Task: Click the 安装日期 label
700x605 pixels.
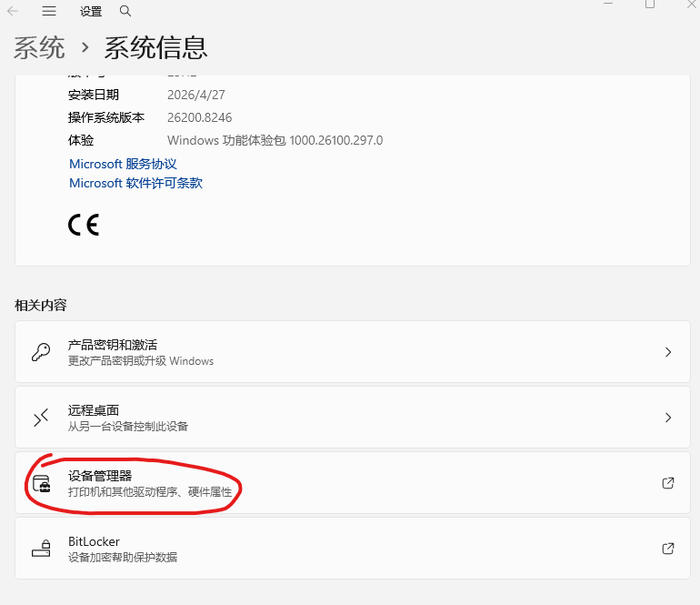Action: [x=94, y=95]
